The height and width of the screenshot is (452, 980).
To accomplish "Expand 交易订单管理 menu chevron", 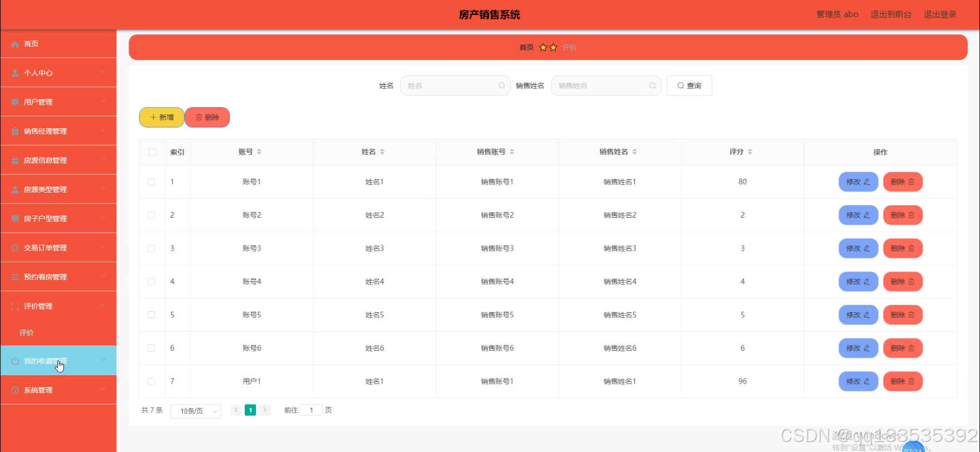I will tap(103, 247).
